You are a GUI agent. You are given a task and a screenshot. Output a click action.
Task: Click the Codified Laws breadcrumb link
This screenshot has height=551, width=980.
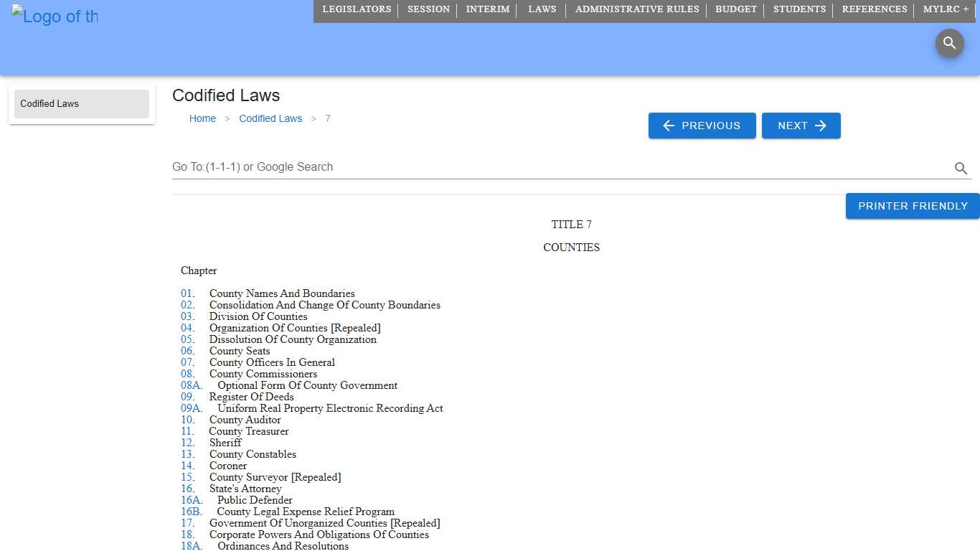pyautogui.click(x=270, y=118)
